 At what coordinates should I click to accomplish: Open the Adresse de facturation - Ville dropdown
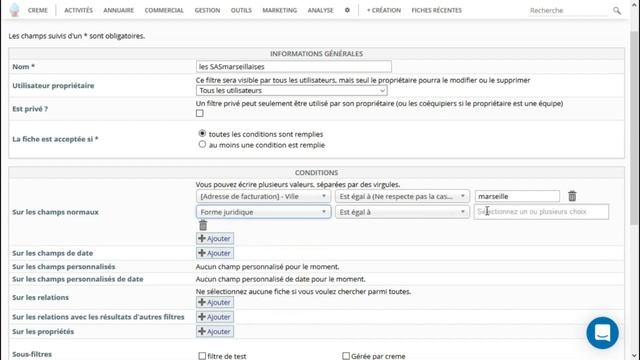[x=263, y=196]
